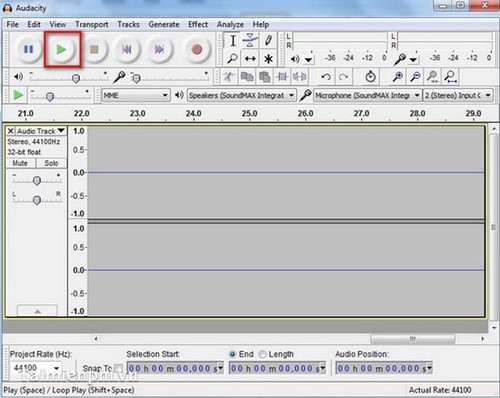Click the Fit Selection zoom icon

click(433, 77)
